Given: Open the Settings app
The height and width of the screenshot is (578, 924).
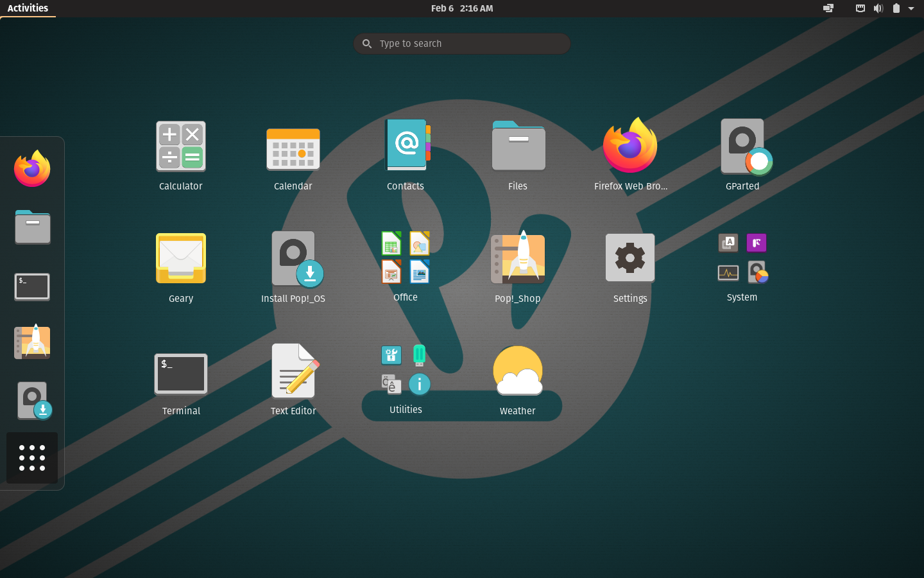Looking at the screenshot, I should pos(629,258).
